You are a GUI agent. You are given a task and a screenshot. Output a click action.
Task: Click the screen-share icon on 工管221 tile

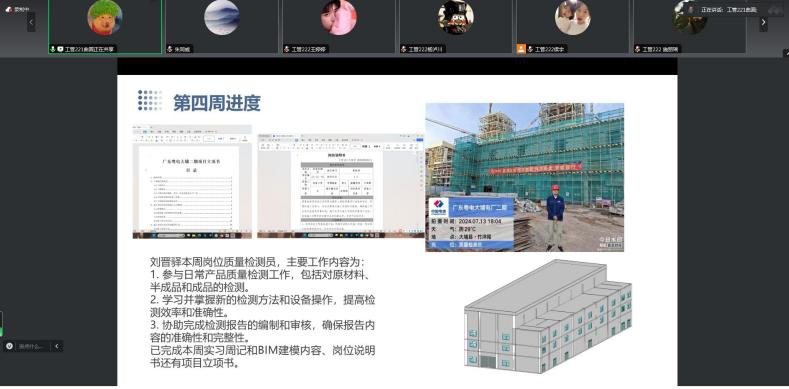tap(60, 49)
